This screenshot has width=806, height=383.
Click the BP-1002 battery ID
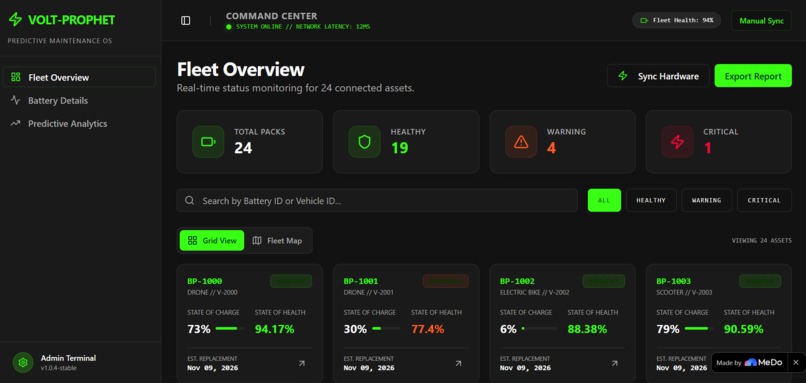click(x=517, y=281)
